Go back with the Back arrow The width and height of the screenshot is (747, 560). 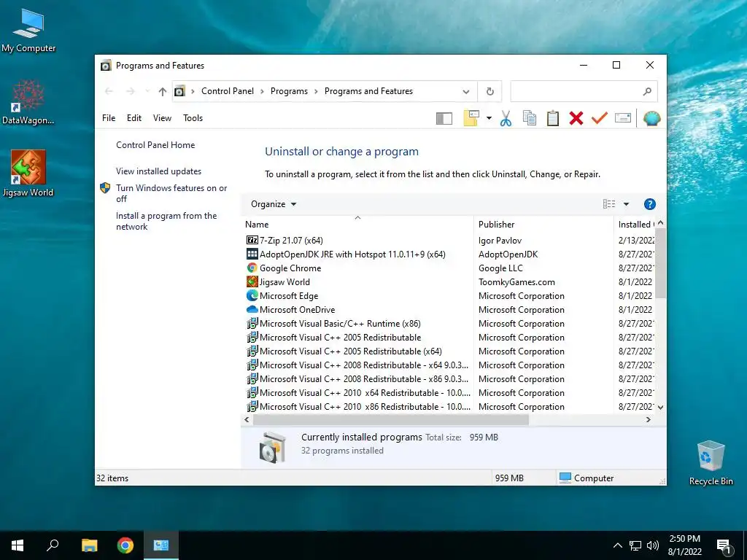[x=109, y=91]
